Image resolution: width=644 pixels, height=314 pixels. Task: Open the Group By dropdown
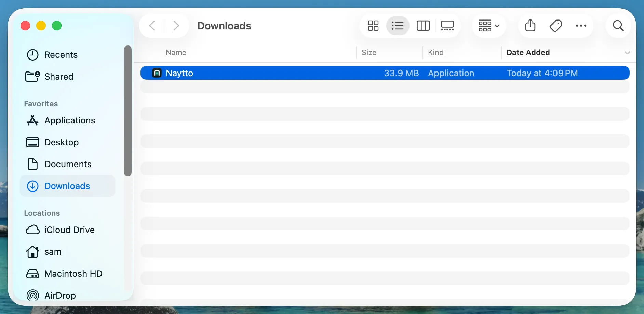489,26
